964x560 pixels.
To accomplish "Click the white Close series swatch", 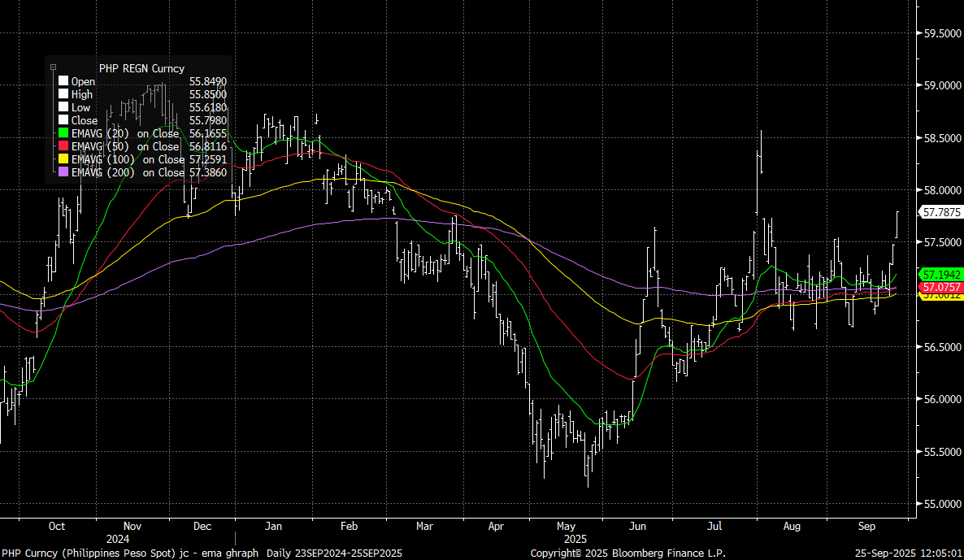I will [x=63, y=120].
